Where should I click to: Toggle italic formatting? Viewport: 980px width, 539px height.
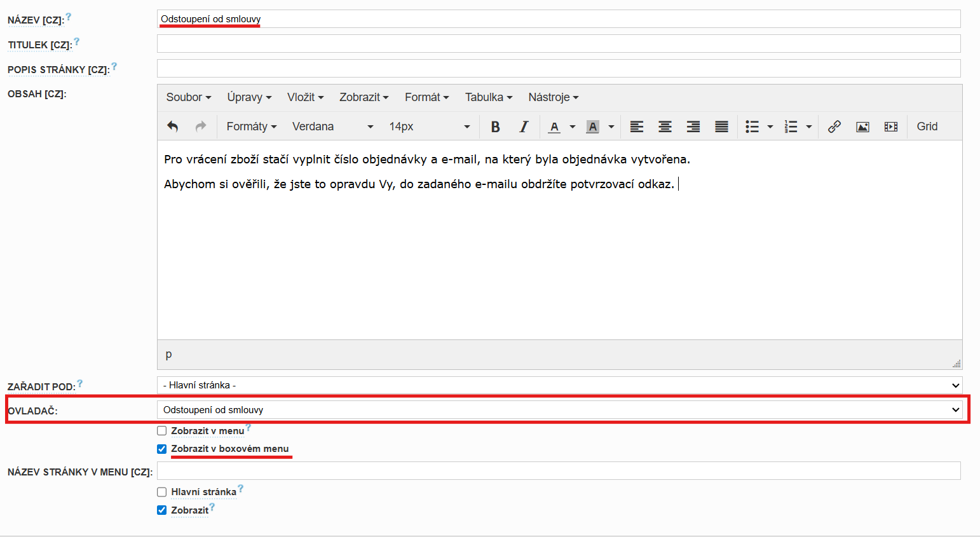coord(524,126)
